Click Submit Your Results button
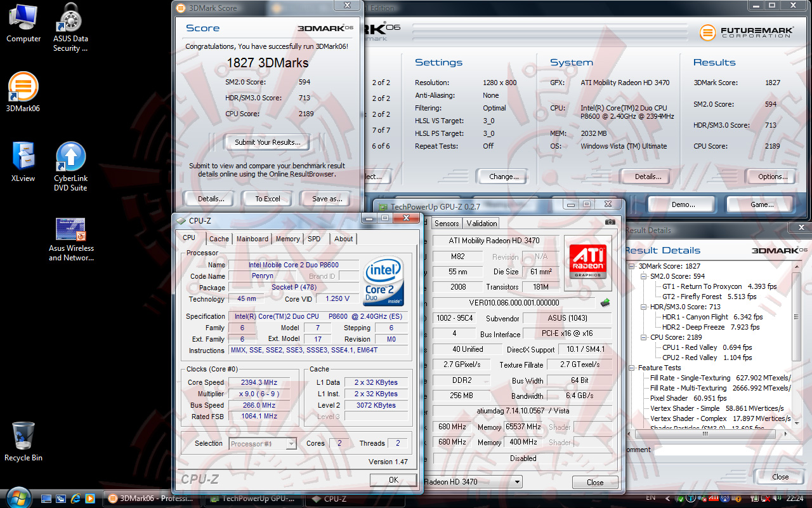 point(268,142)
